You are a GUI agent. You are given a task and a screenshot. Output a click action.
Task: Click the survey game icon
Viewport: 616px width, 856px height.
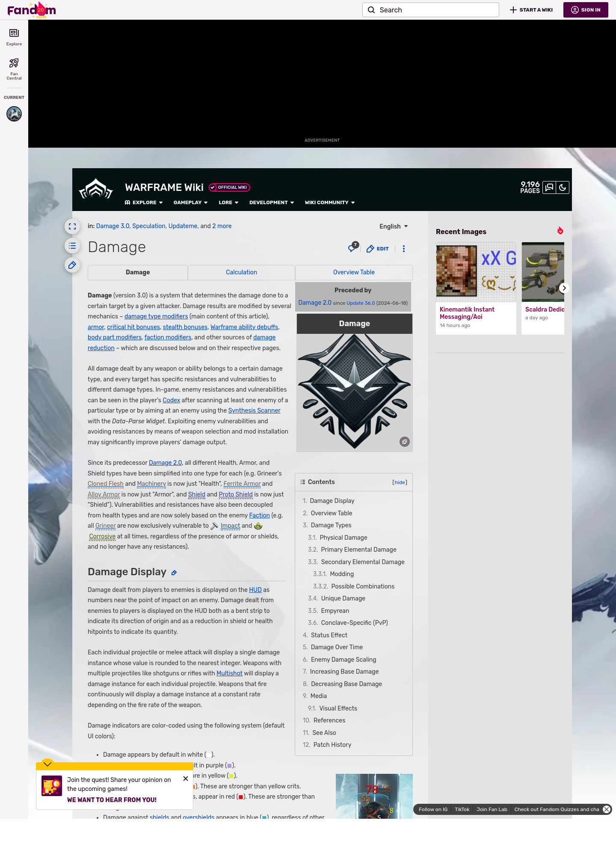(x=52, y=786)
